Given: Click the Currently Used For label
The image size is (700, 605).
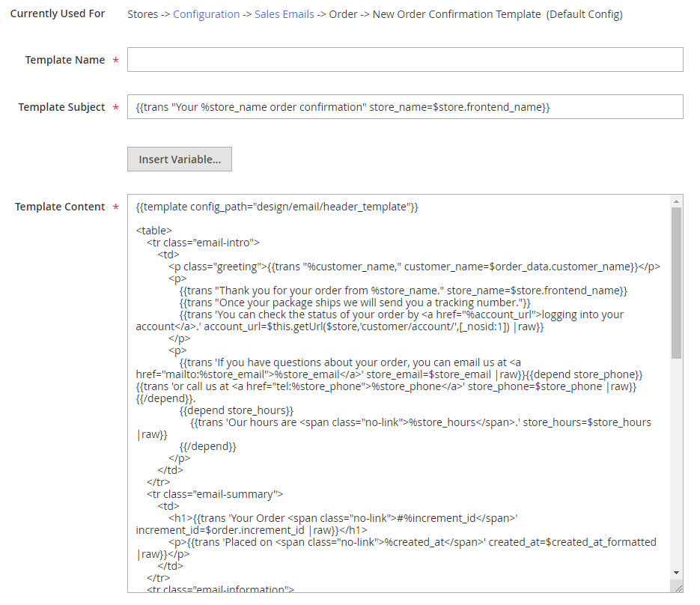Looking at the screenshot, I should coord(58,13).
